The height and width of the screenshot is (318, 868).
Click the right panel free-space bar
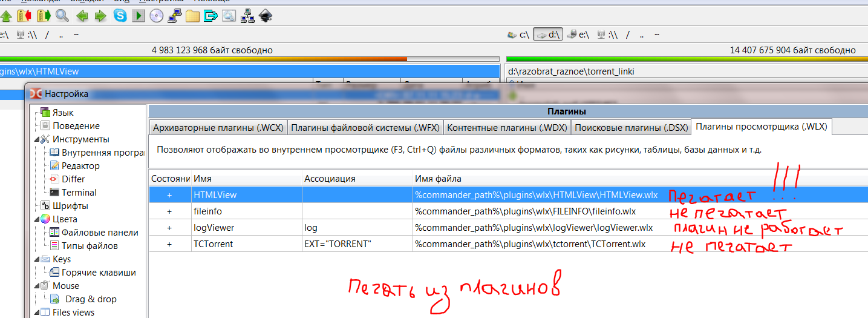[x=682, y=59]
